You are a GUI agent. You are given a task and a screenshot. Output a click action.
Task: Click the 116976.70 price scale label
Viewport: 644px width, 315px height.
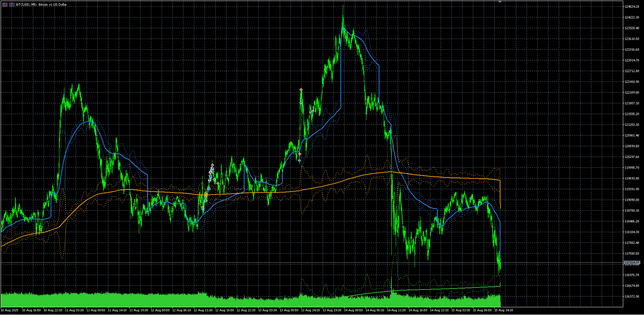pyautogui.click(x=632, y=275)
